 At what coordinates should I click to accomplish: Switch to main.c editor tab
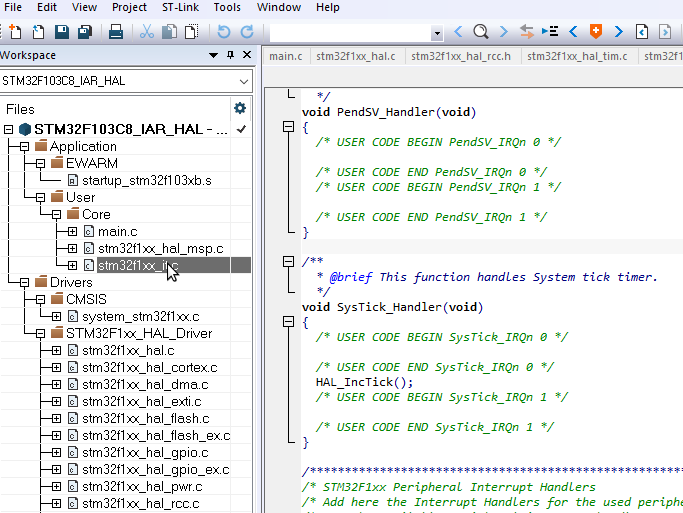(x=286, y=56)
